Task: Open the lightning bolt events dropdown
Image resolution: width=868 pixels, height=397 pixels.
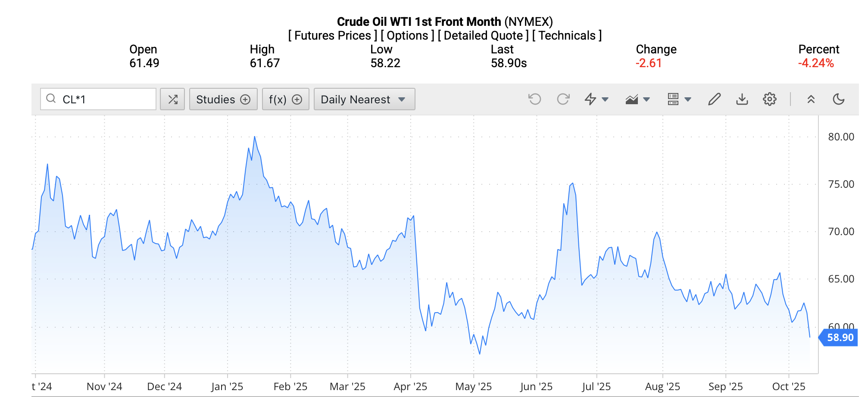Action: [596, 99]
